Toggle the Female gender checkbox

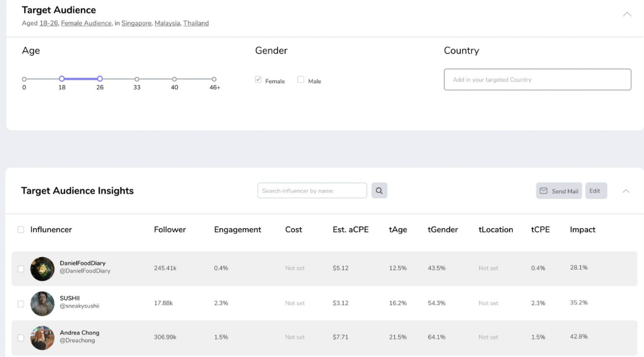pos(259,80)
